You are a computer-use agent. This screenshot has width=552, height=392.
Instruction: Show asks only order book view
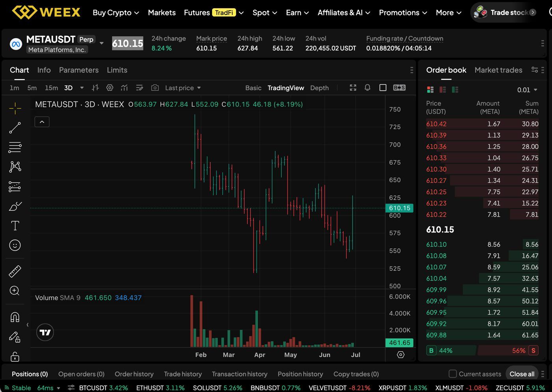point(443,90)
